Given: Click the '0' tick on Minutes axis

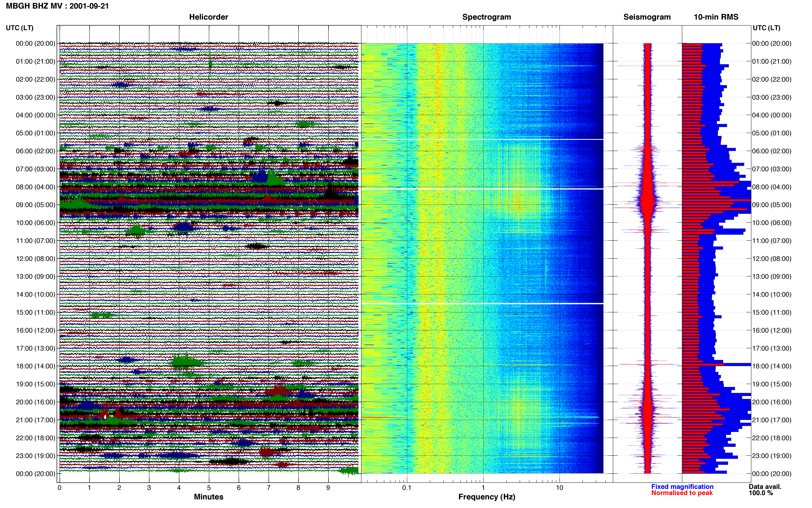Looking at the screenshot, I should pos(59,487).
